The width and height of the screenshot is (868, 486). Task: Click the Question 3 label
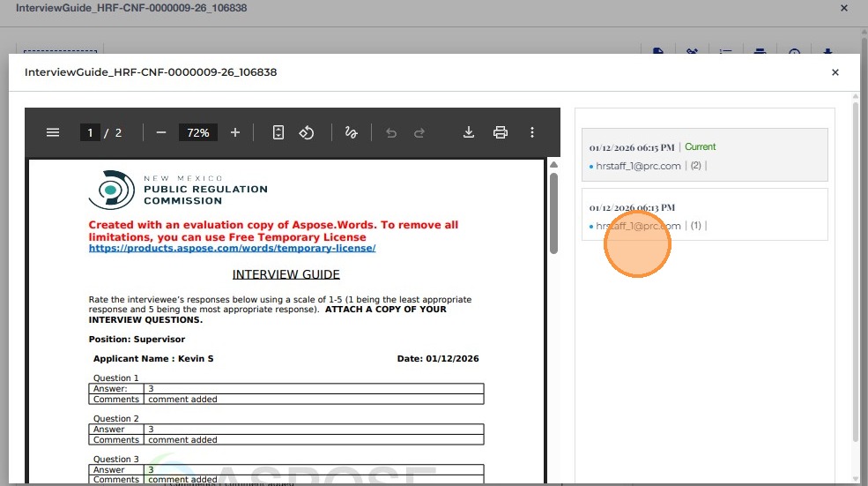[x=115, y=459]
